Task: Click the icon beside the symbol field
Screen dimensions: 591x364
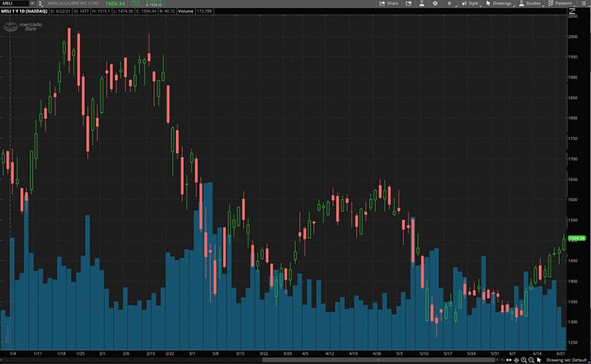Action: coord(40,3)
